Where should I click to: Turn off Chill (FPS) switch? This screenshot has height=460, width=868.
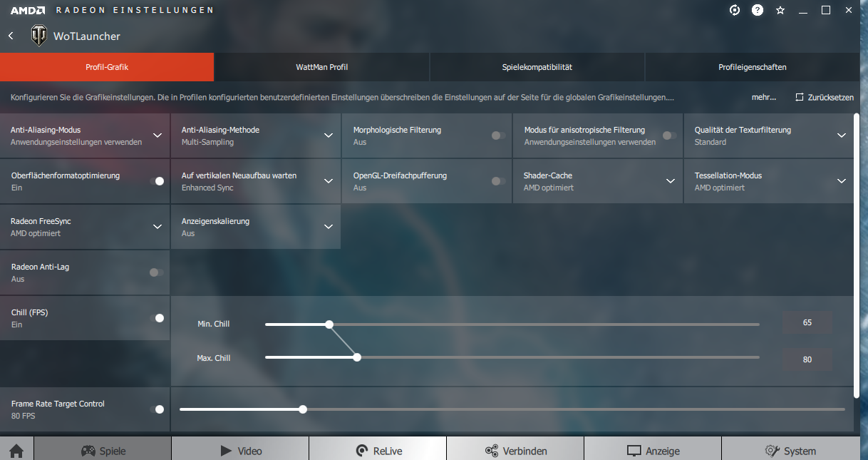(157, 318)
